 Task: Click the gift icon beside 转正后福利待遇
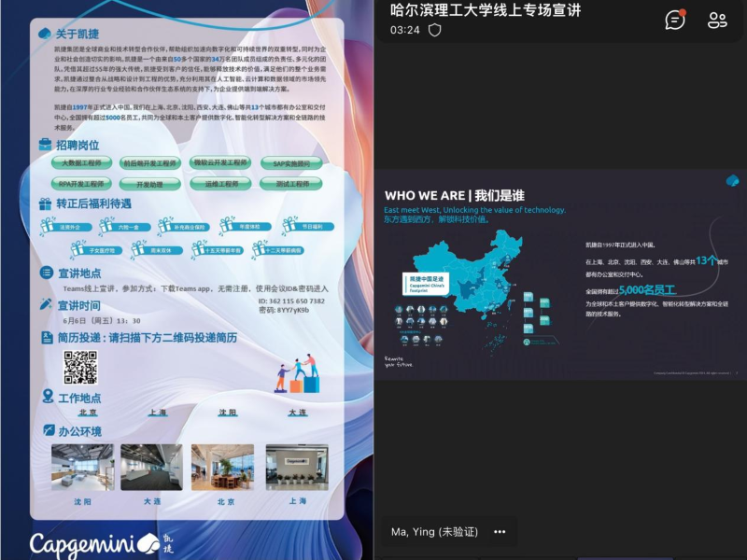pyautogui.click(x=46, y=203)
